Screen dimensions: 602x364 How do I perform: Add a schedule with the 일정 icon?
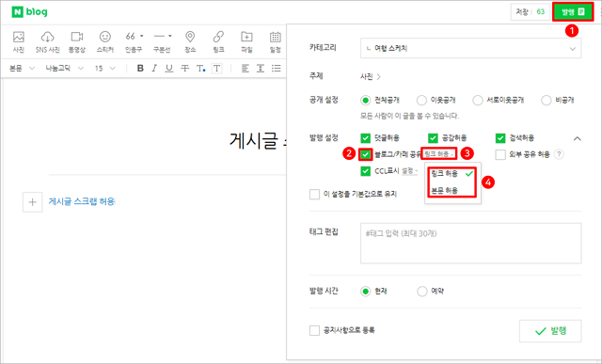[x=275, y=41]
